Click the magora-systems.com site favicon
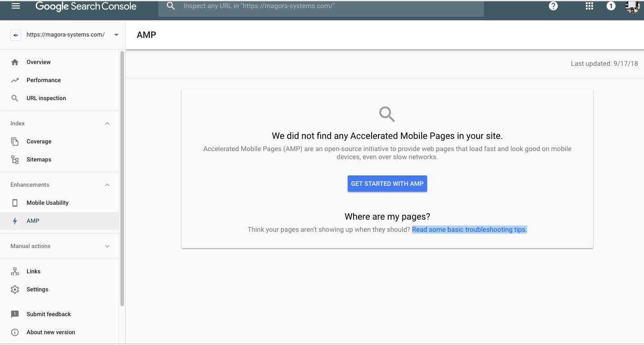Image resolution: width=644 pixels, height=345 pixels. (16, 35)
